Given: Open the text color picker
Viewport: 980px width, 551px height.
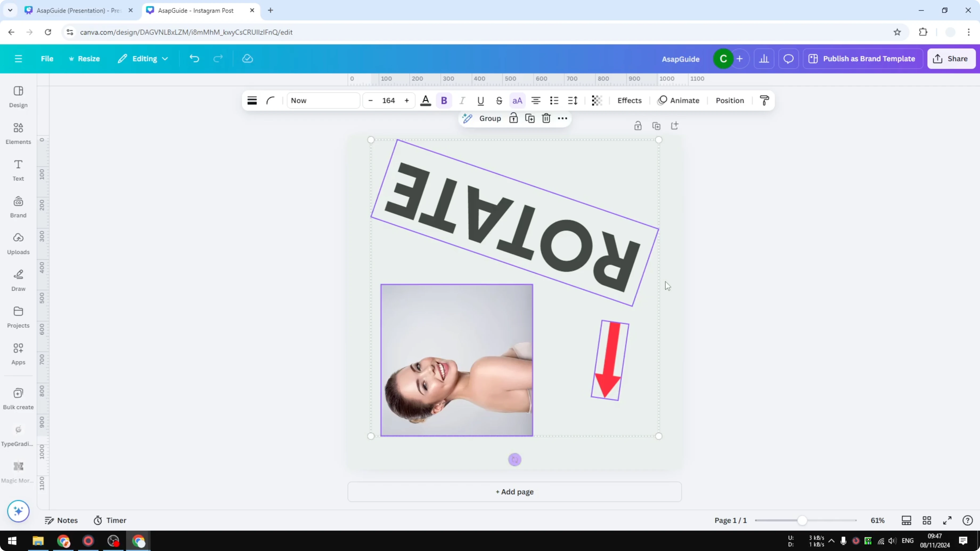Looking at the screenshot, I should click(x=425, y=100).
